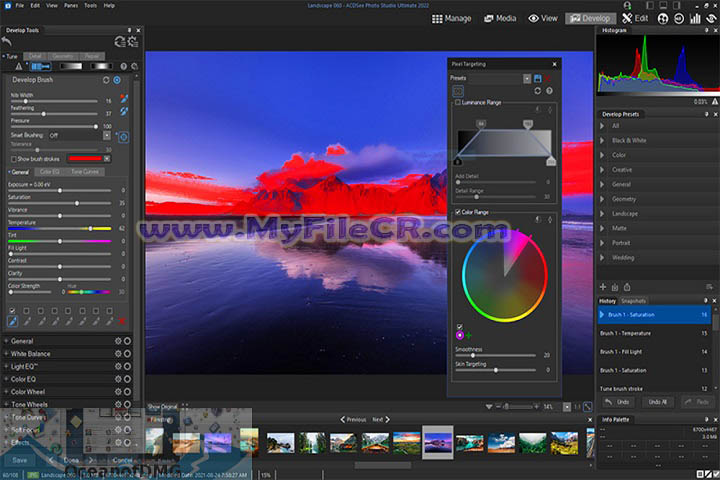This screenshot has width=720, height=480.
Task: Click the red brush icon beside Nib Width
Action: [124, 98]
